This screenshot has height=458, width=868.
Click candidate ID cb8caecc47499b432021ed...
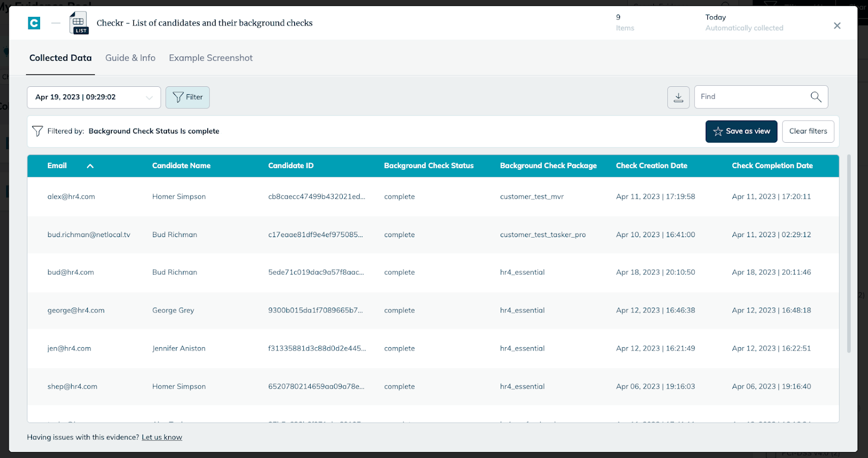pos(317,196)
